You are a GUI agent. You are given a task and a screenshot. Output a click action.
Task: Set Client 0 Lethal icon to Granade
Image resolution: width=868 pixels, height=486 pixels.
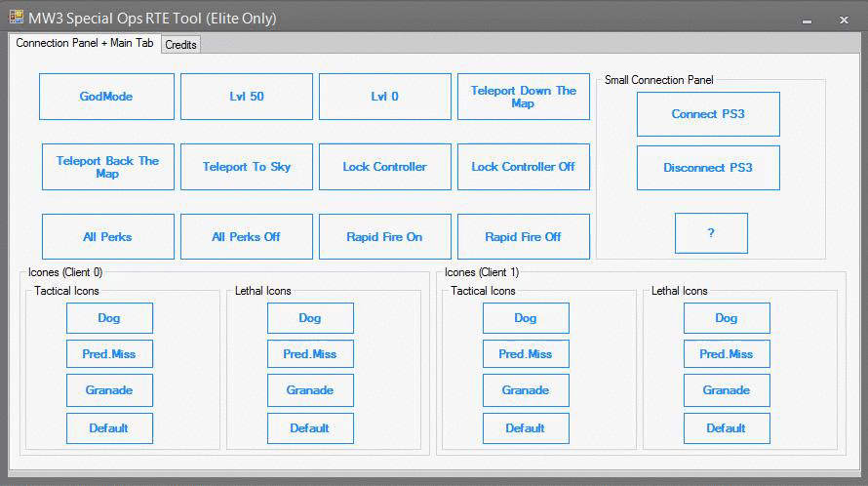pyautogui.click(x=310, y=390)
